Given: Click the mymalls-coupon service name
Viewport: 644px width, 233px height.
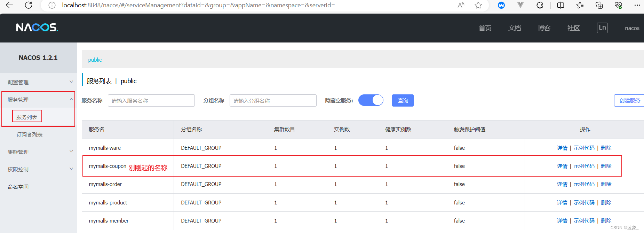Looking at the screenshot, I should [x=108, y=166].
